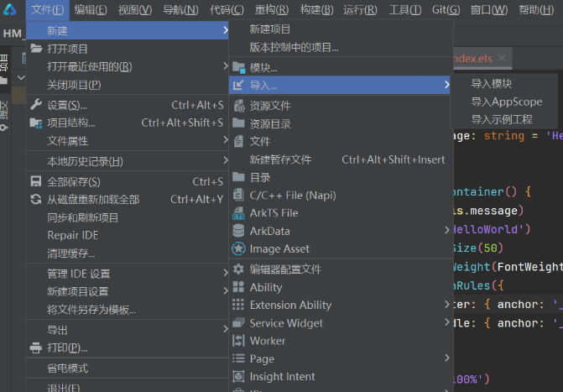The width and height of the screenshot is (563, 392).
Task: Click the Extension Ability grid icon
Action: click(238, 305)
